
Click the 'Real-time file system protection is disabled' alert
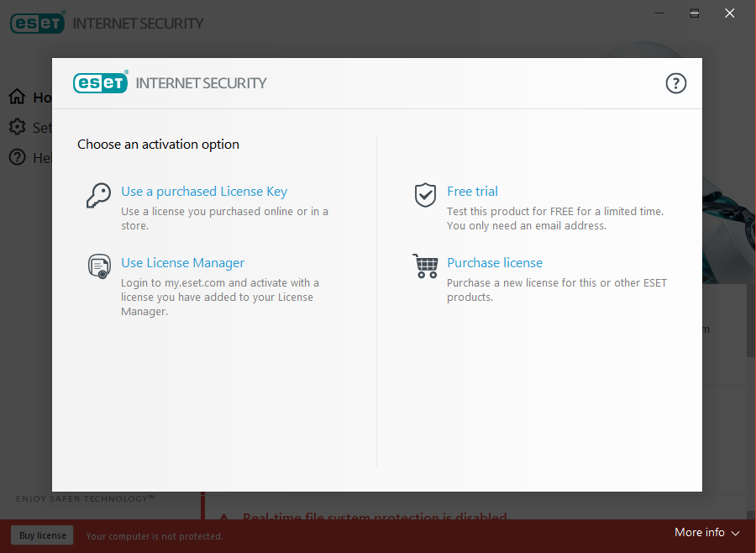(x=375, y=516)
